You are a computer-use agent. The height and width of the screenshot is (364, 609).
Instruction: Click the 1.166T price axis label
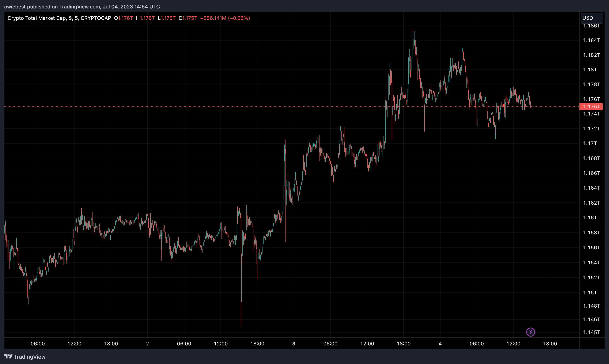pos(591,173)
